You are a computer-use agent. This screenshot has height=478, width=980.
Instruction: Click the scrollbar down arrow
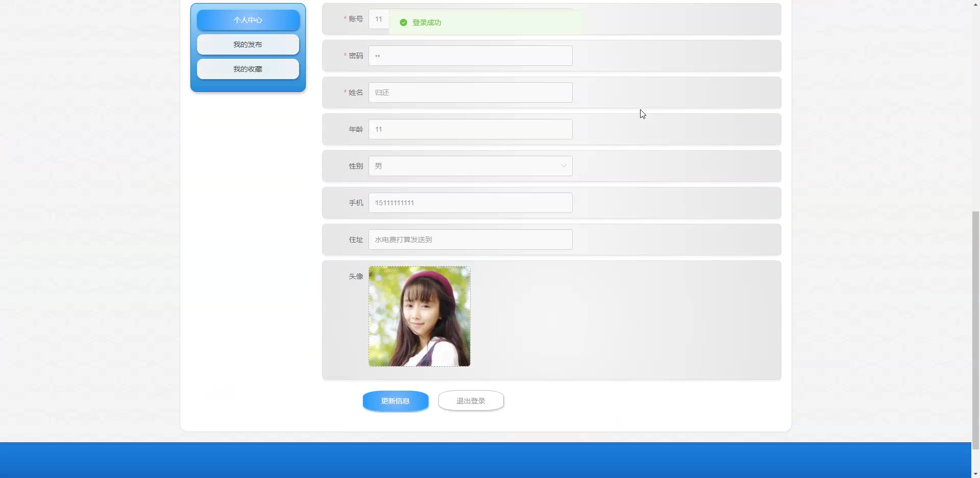click(975, 474)
